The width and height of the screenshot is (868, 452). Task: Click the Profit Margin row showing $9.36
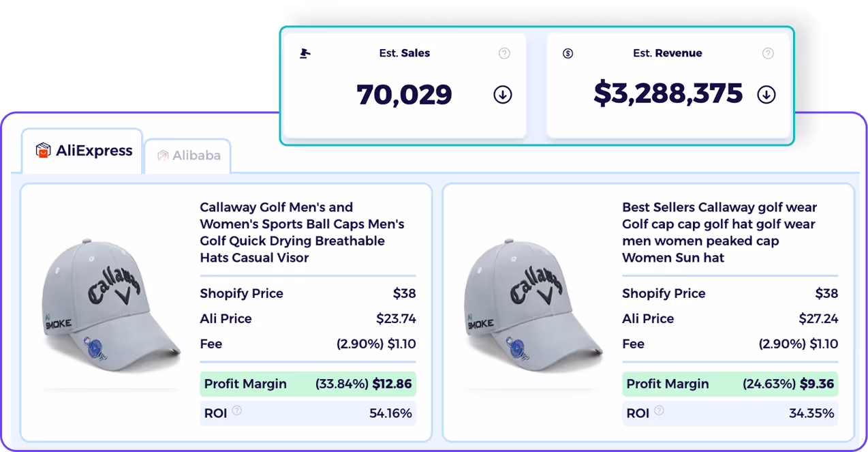pos(730,384)
